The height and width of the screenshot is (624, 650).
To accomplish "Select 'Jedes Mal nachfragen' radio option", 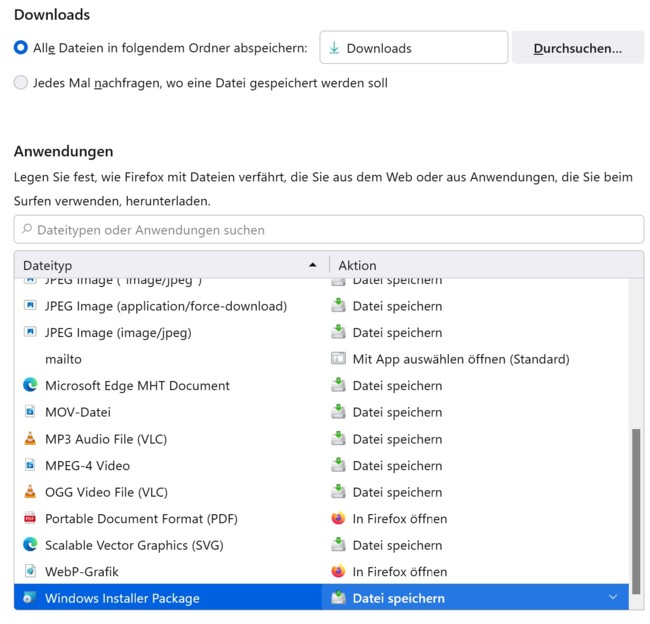I will click(21, 83).
